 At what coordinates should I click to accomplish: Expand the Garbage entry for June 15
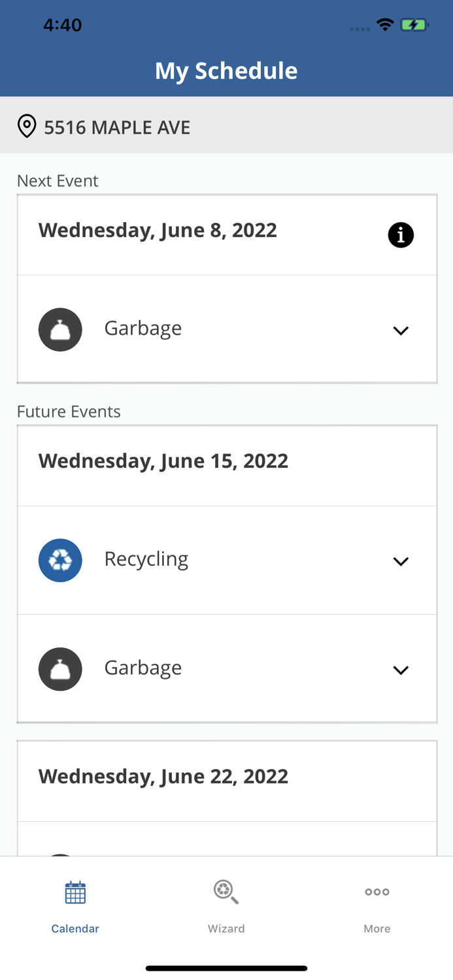tap(401, 670)
